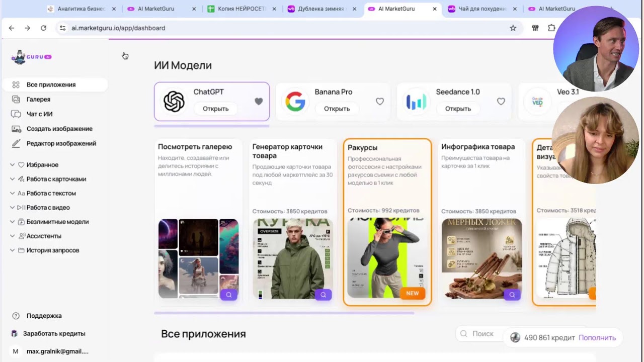Click the magnifier icon on Инфографика товара card
The height and width of the screenshot is (362, 644).
coord(512,295)
